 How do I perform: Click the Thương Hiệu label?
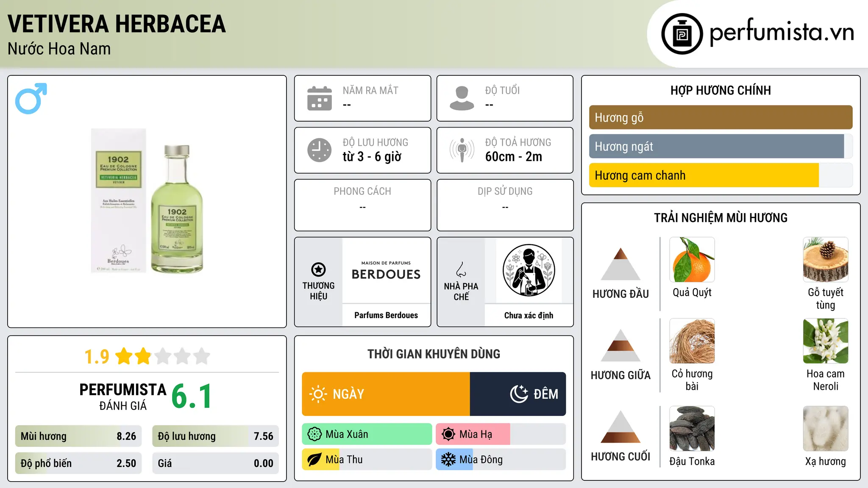pos(318,291)
